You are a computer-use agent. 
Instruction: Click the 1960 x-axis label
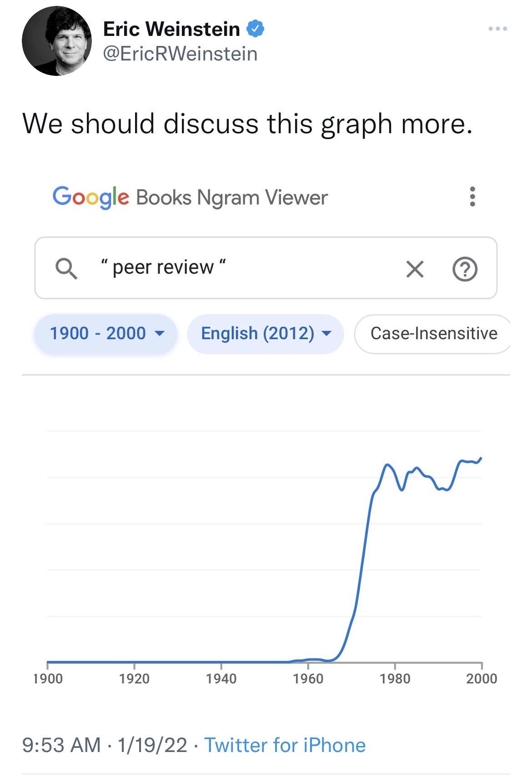[x=308, y=679]
